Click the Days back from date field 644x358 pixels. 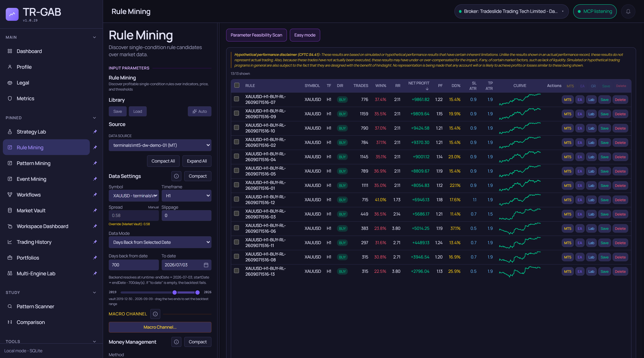coord(134,265)
